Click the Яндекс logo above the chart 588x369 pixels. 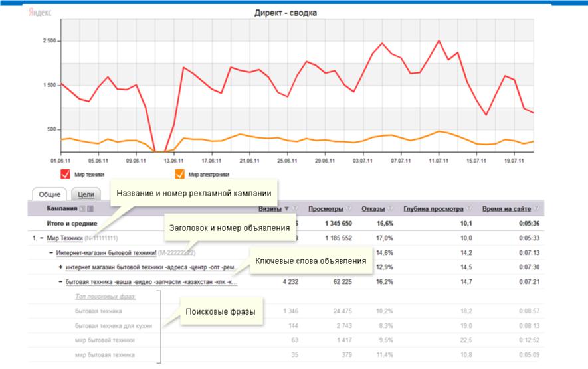tap(40, 13)
